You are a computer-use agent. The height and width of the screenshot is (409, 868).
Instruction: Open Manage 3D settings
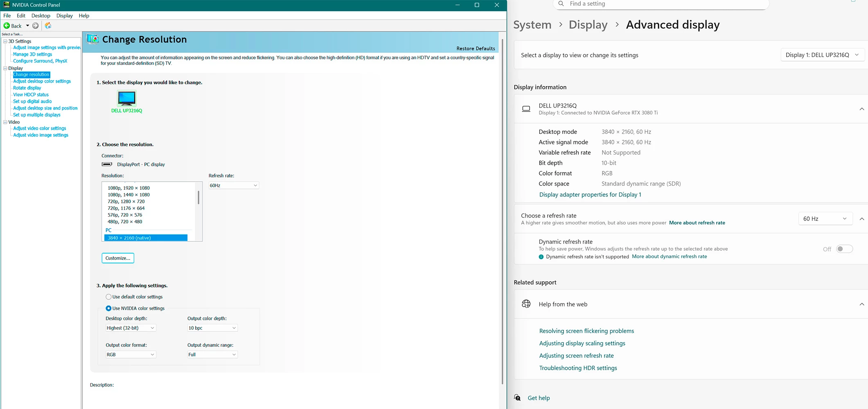pos(32,54)
